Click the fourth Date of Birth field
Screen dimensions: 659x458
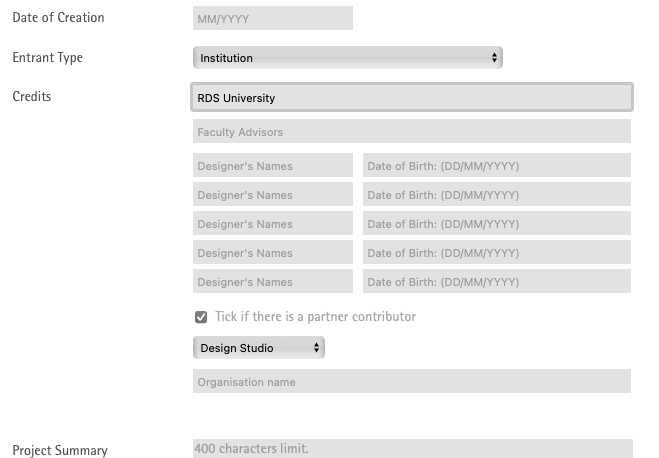click(496, 253)
